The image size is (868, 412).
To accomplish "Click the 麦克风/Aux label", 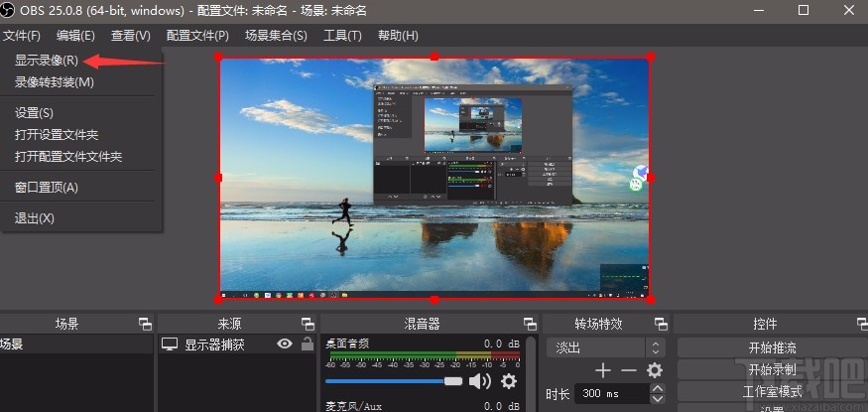I will point(353,406).
